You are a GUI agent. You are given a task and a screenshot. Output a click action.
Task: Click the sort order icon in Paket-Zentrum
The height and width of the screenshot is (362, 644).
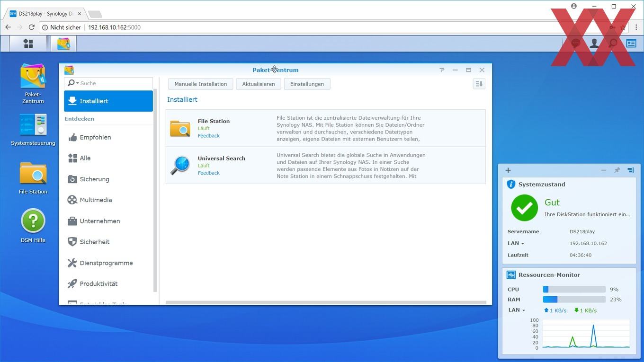(x=479, y=84)
